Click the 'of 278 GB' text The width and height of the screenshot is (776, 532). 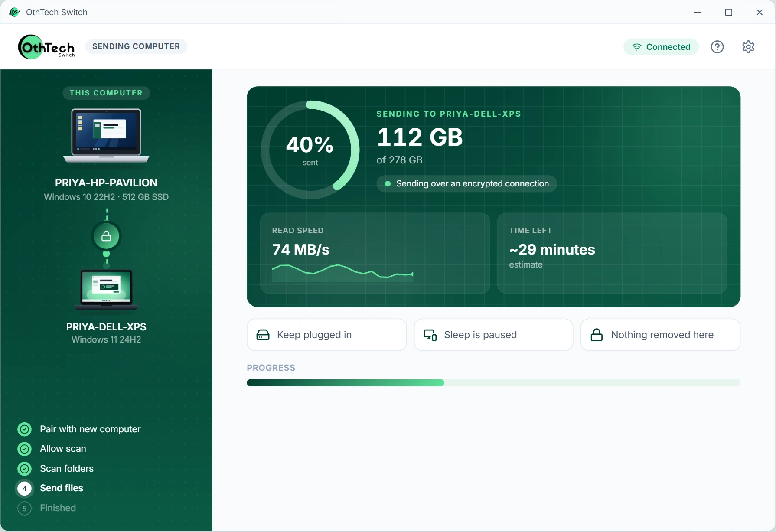coord(399,160)
